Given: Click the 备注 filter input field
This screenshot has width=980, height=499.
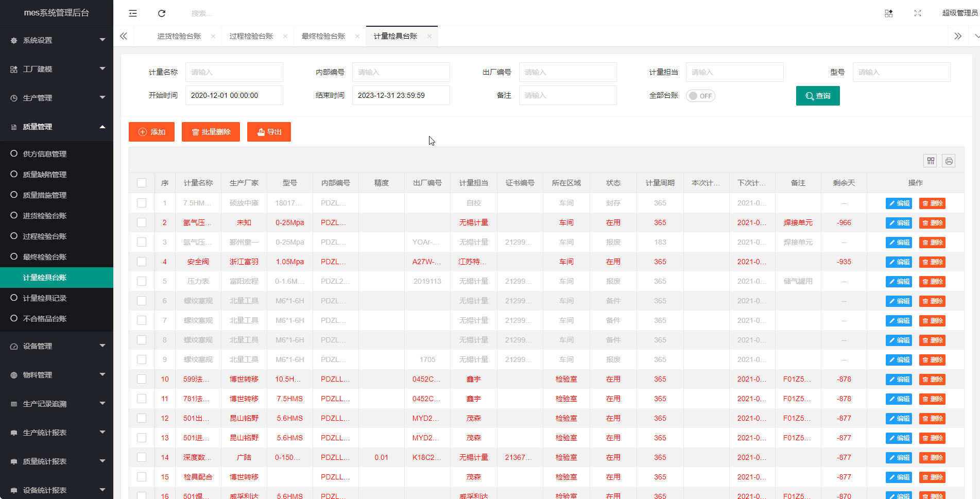Looking at the screenshot, I should click(568, 95).
